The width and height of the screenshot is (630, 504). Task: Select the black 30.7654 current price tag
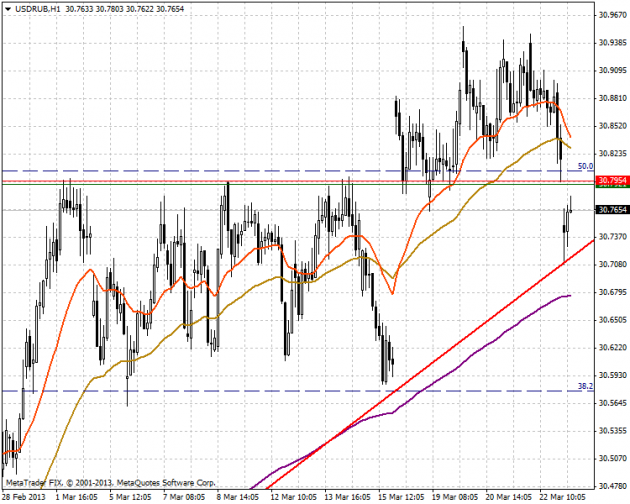(611, 210)
